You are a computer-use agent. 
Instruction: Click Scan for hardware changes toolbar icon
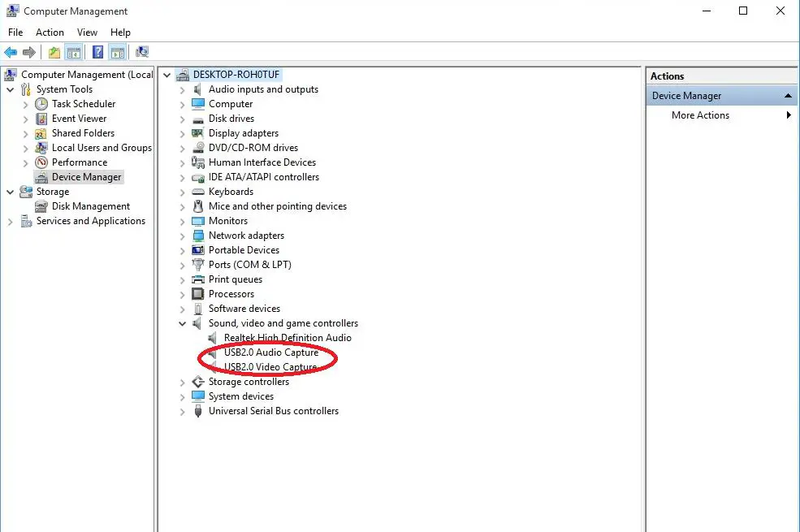[141, 51]
